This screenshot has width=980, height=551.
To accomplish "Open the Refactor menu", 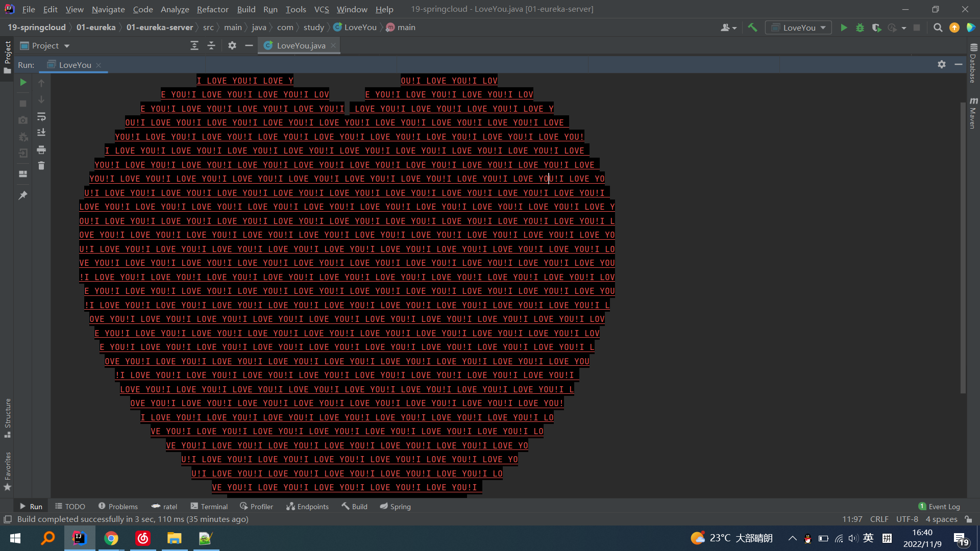I will 212,9.
